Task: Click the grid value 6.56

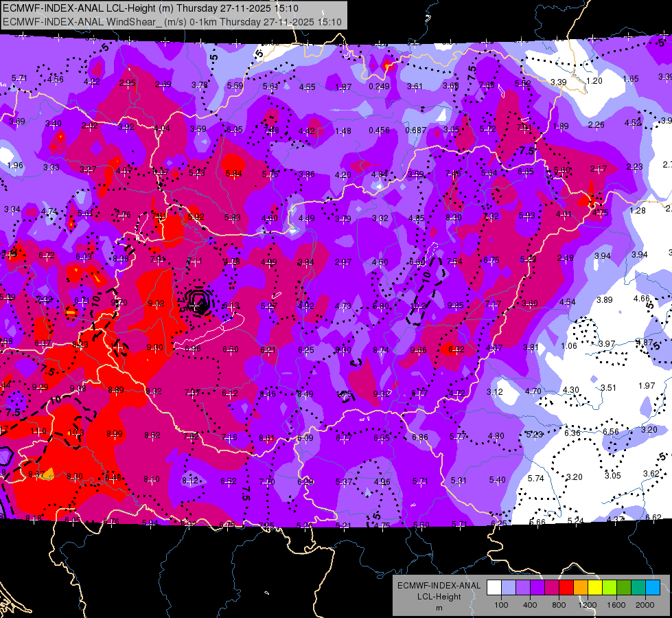Action: (x=611, y=431)
